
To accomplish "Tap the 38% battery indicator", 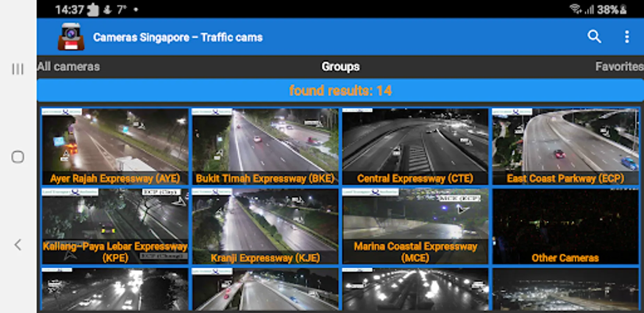I will 612,9.
